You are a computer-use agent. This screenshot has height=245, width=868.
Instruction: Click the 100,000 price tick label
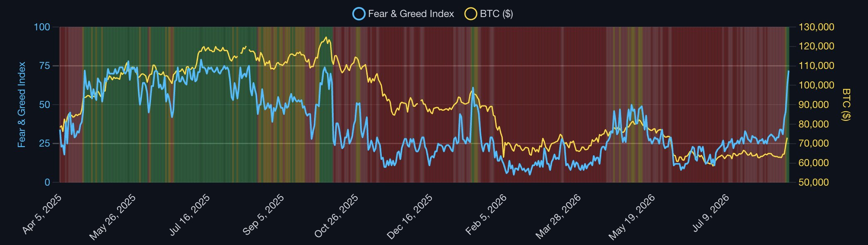817,85
